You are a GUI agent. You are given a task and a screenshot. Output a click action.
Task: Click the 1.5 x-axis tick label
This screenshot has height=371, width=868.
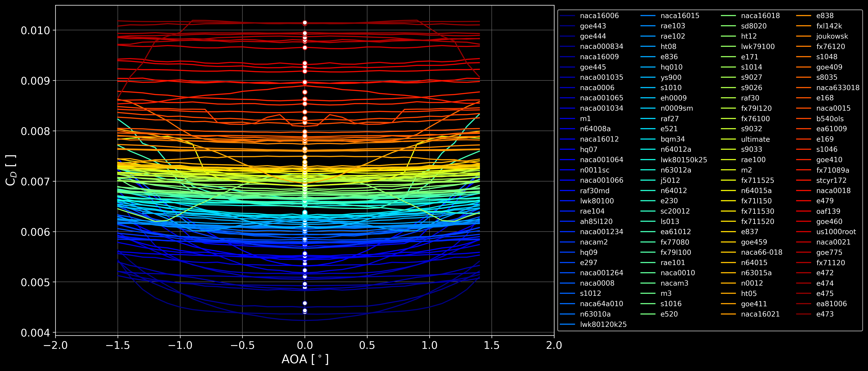492,345
